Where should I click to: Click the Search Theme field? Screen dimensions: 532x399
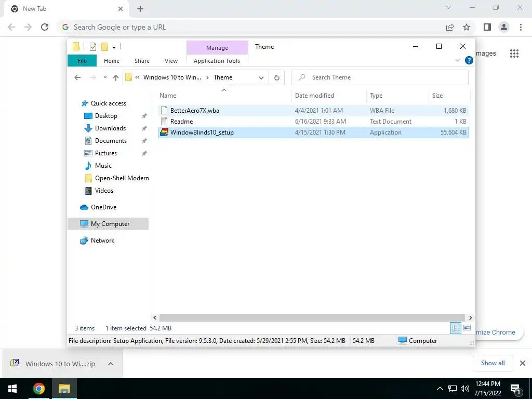click(x=380, y=77)
